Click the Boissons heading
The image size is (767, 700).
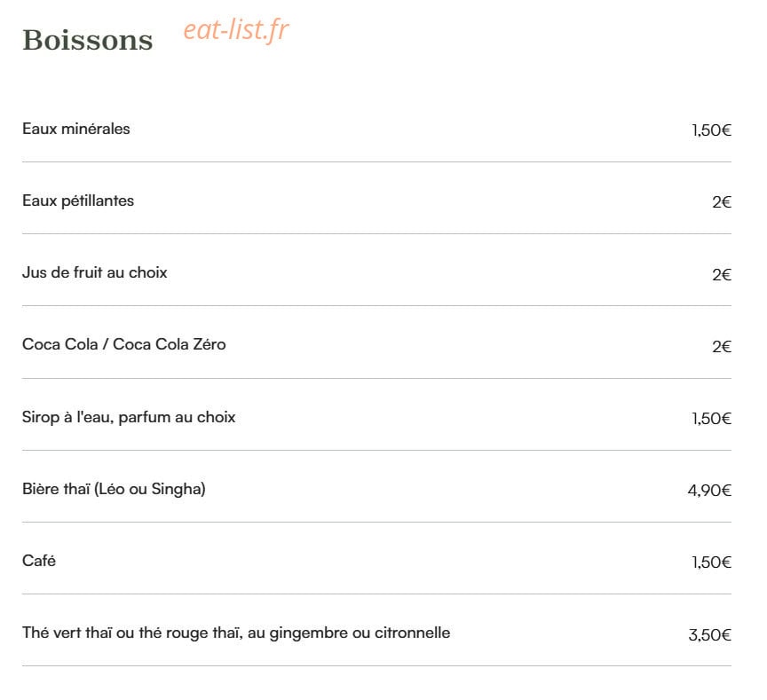click(88, 40)
